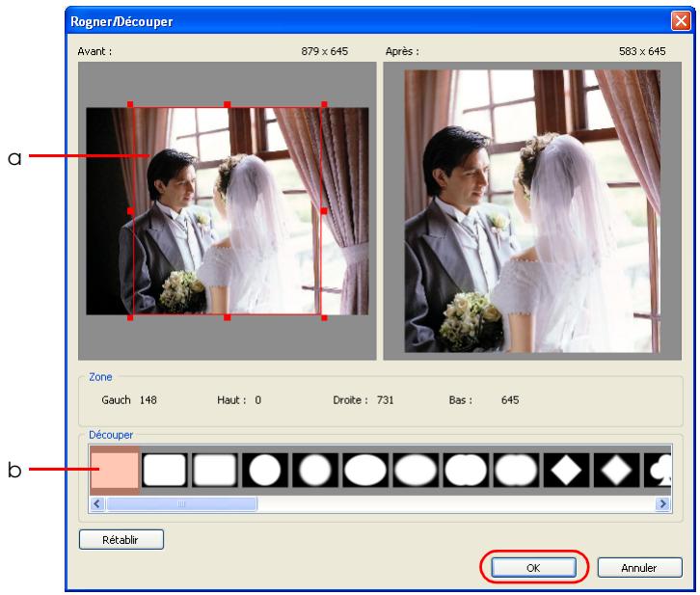Click the top-left corner crop handle

[130, 104]
